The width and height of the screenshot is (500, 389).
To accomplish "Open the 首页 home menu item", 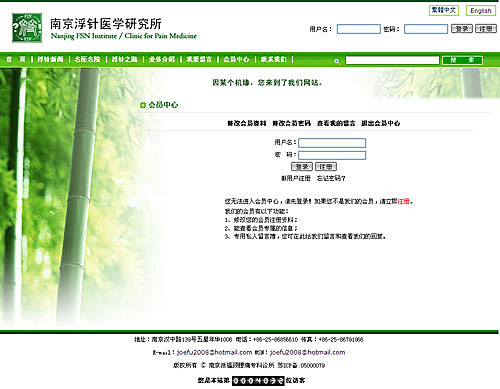I will pyautogui.click(x=16, y=59).
